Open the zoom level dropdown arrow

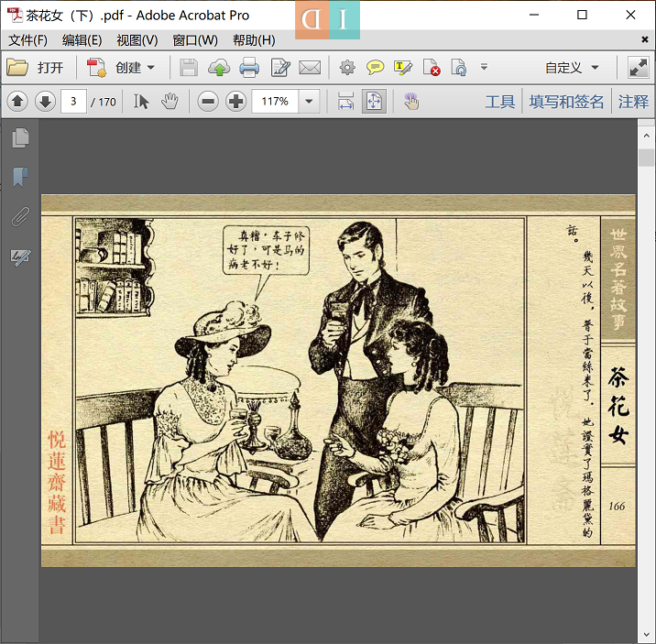pos(309,101)
